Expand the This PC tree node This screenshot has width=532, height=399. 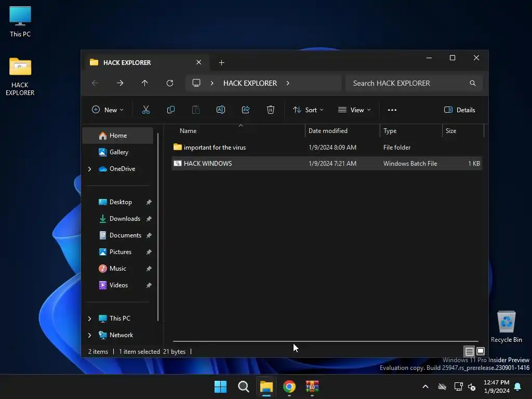click(x=89, y=318)
